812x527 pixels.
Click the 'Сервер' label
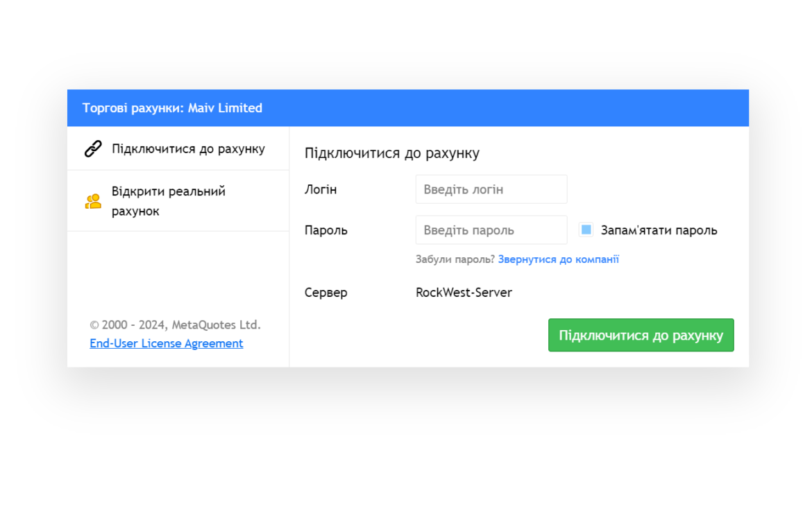point(325,293)
